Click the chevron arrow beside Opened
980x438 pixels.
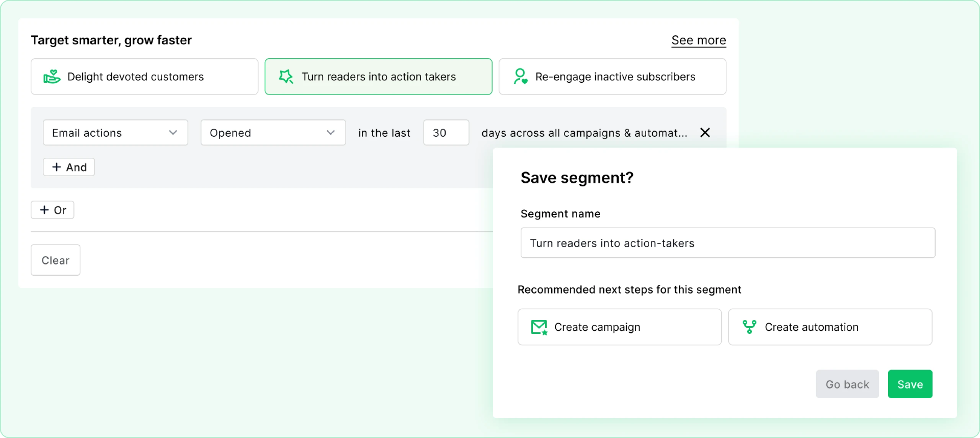click(331, 132)
